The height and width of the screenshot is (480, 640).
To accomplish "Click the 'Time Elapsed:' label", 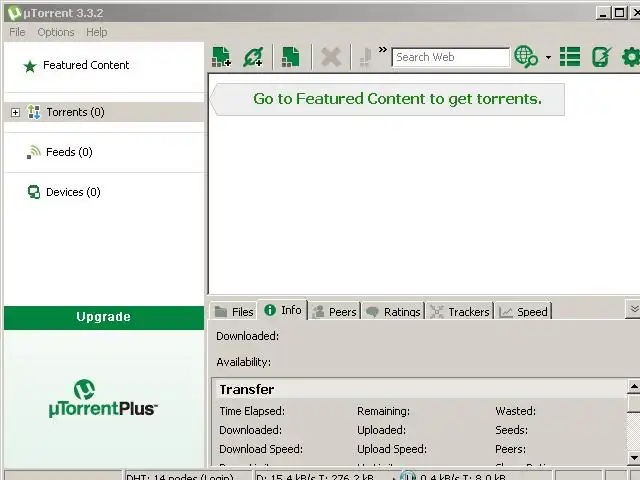I will click(252, 411).
